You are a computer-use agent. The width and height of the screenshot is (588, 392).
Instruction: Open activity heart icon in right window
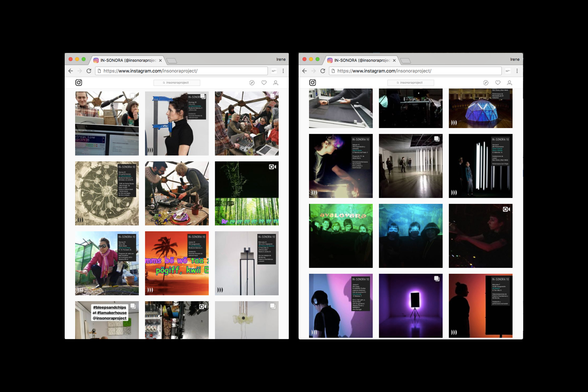(498, 83)
